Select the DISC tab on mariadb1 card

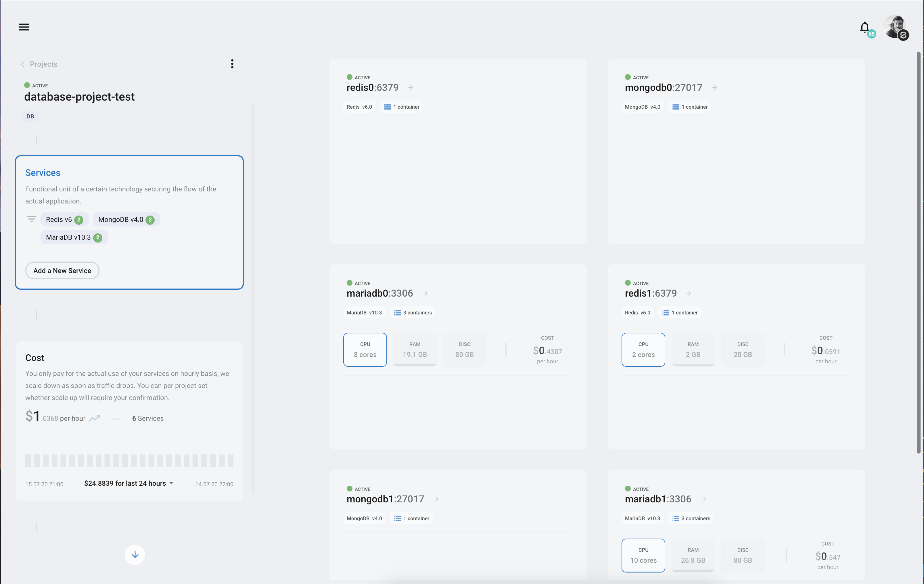pyautogui.click(x=743, y=555)
